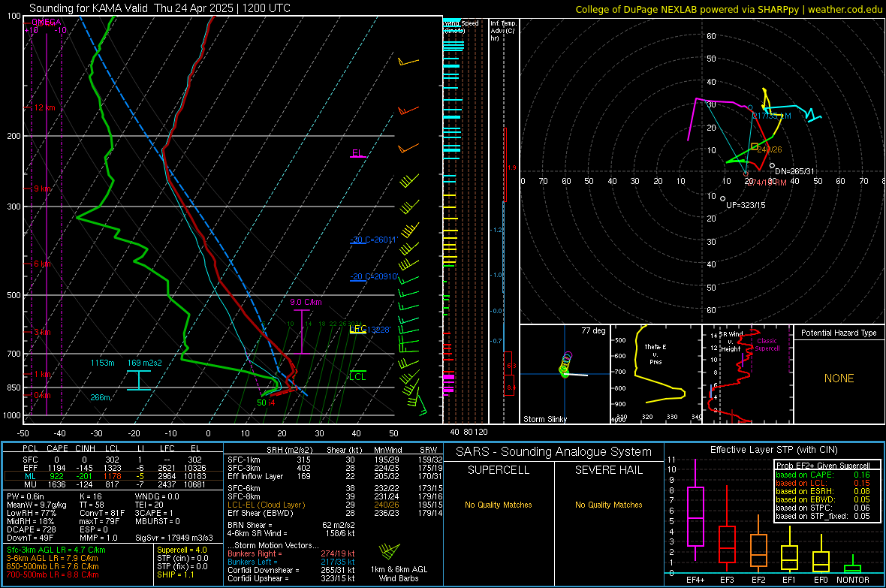Click the 'SFC-1km' shear row label
The height and width of the screenshot is (588, 886).
coord(243,460)
